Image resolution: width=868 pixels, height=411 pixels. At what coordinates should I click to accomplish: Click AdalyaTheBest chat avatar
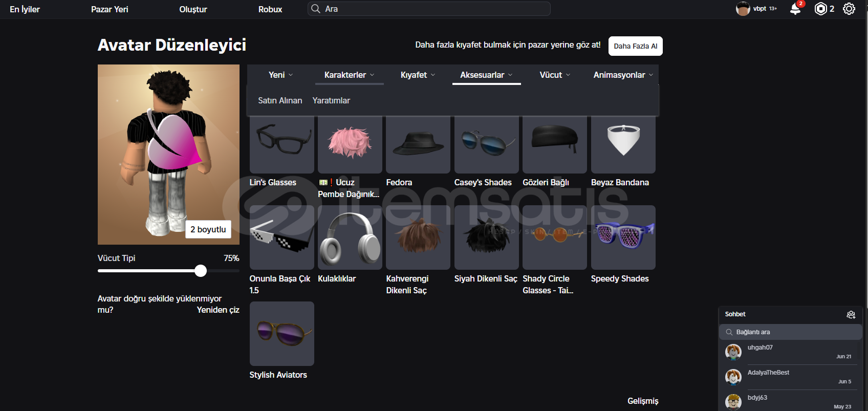(x=733, y=377)
